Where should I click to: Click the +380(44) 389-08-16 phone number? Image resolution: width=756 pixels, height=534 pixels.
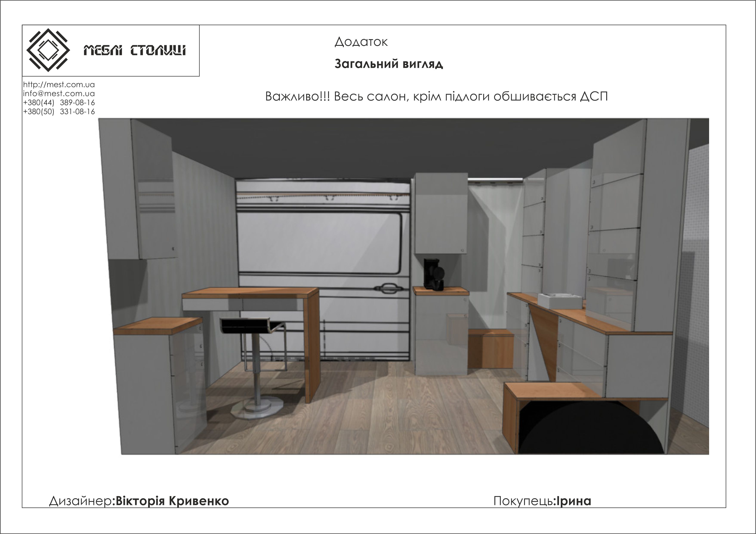pyautogui.click(x=59, y=102)
